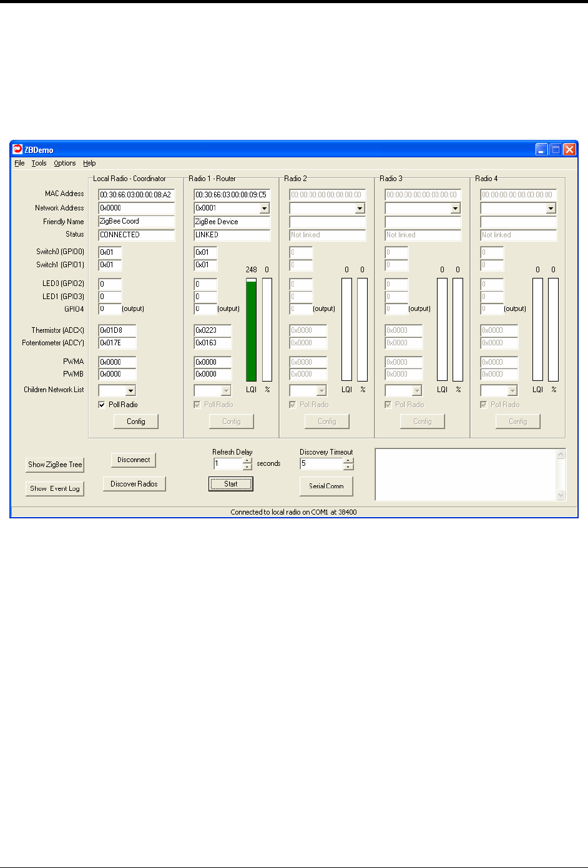Click Local Radio Potentiometer field 0x017E
588x868 pixels.
click(x=117, y=343)
